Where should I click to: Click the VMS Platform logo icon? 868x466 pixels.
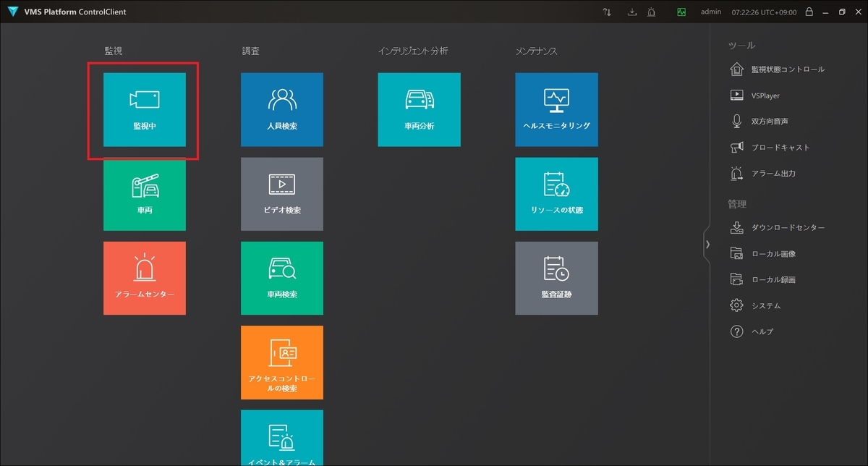pos(13,12)
